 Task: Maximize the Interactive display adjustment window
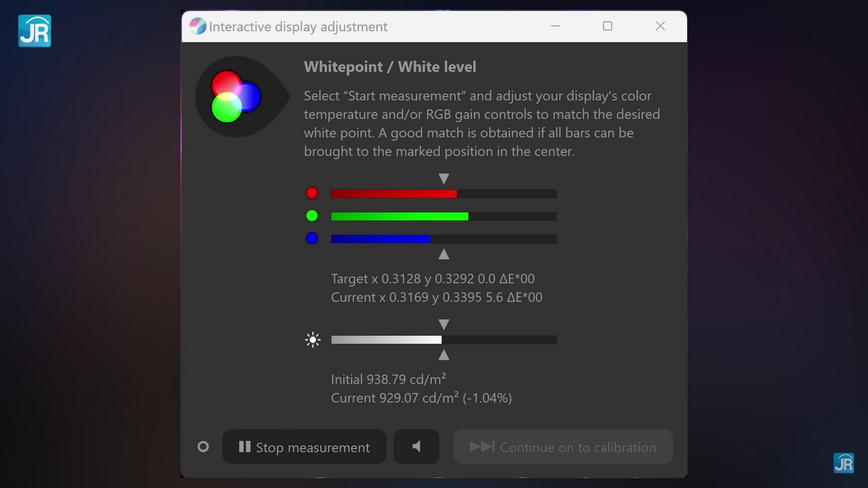[x=608, y=26]
